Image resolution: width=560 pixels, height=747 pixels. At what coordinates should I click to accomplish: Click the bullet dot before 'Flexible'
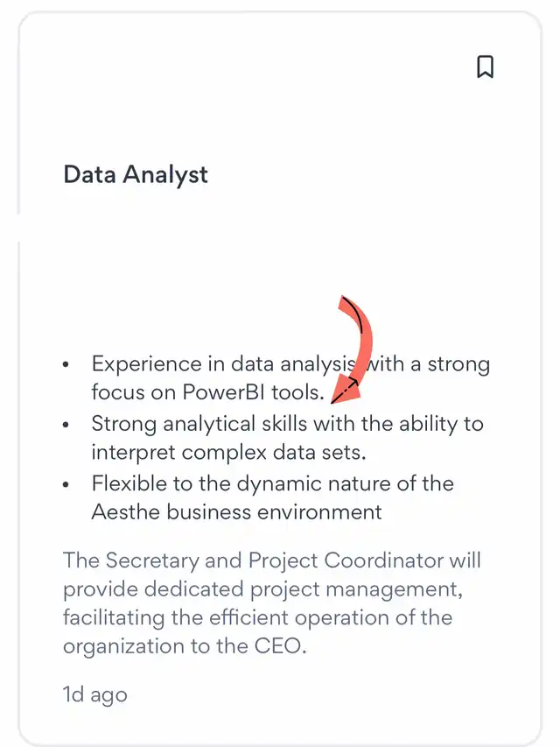click(x=66, y=484)
